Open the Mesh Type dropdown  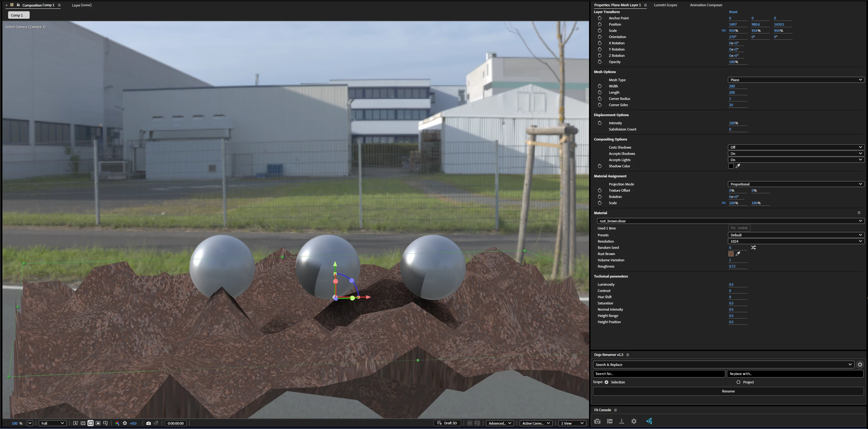[796, 80]
